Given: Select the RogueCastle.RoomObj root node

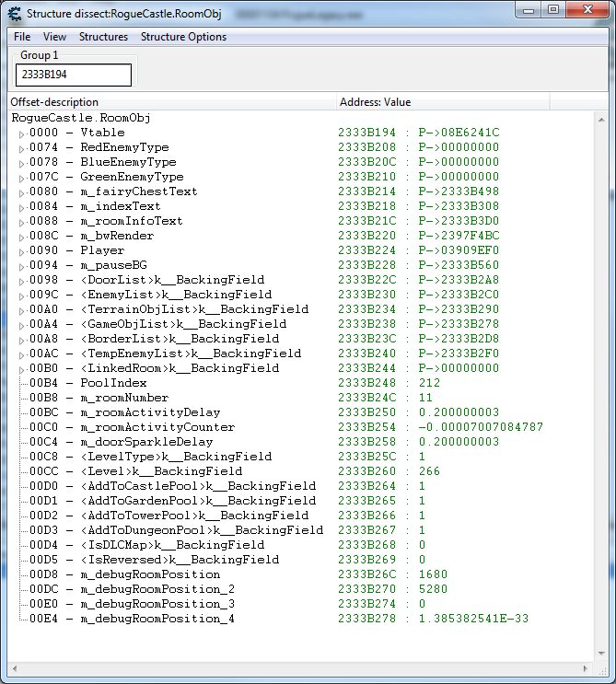Looking at the screenshot, I should pos(81,118).
